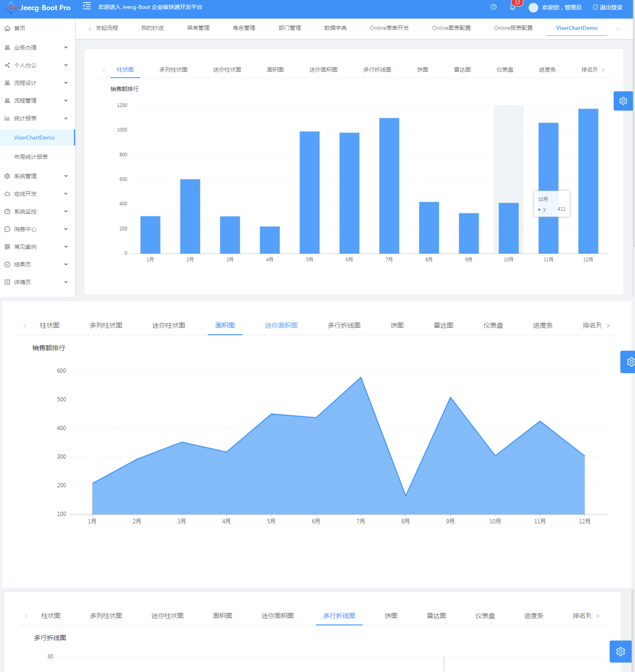Expand the 结果页 menu chevron
This screenshot has height=672, width=635.
66,264
